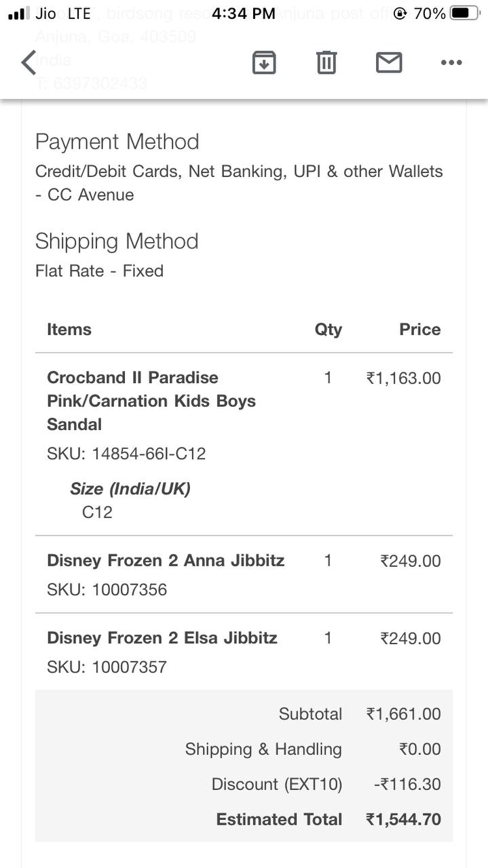Tap the Estimated Total amount ₹1,544.70
Image resolution: width=488 pixels, height=868 pixels.
pos(403,819)
